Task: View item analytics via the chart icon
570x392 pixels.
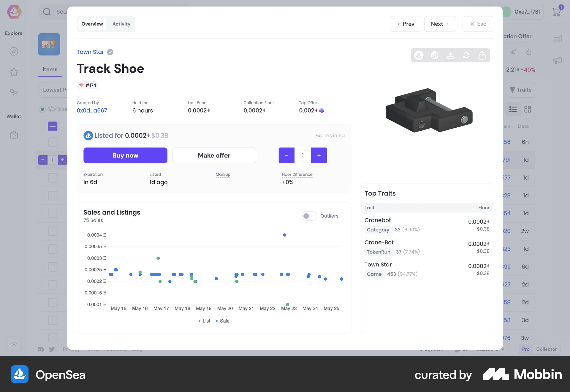Action: coord(435,55)
